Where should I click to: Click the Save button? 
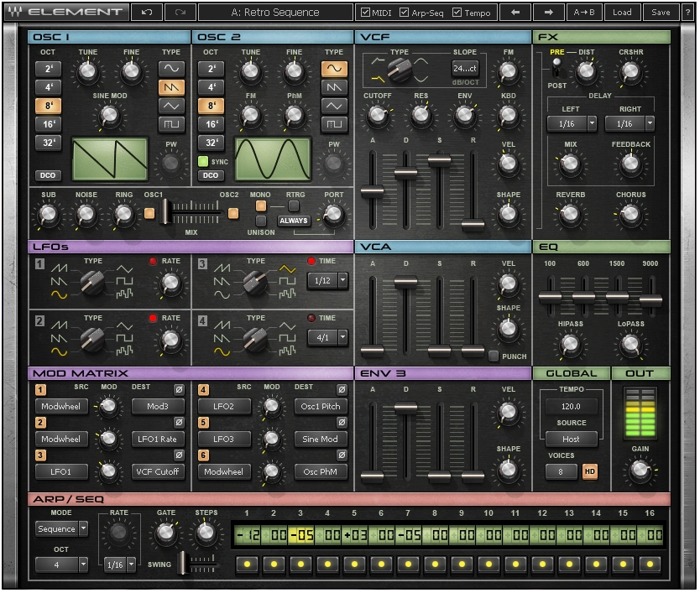[661, 13]
